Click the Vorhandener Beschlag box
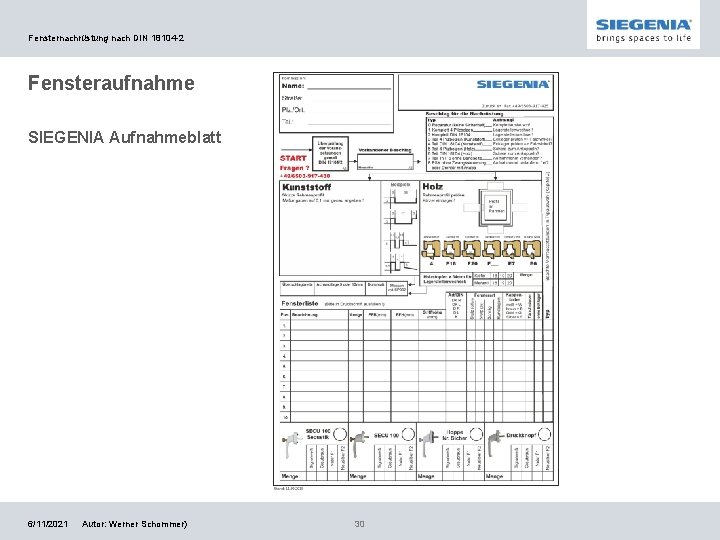The width and height of the screenshot is (720, 540). pyautogui.click(x=385, y=162)
